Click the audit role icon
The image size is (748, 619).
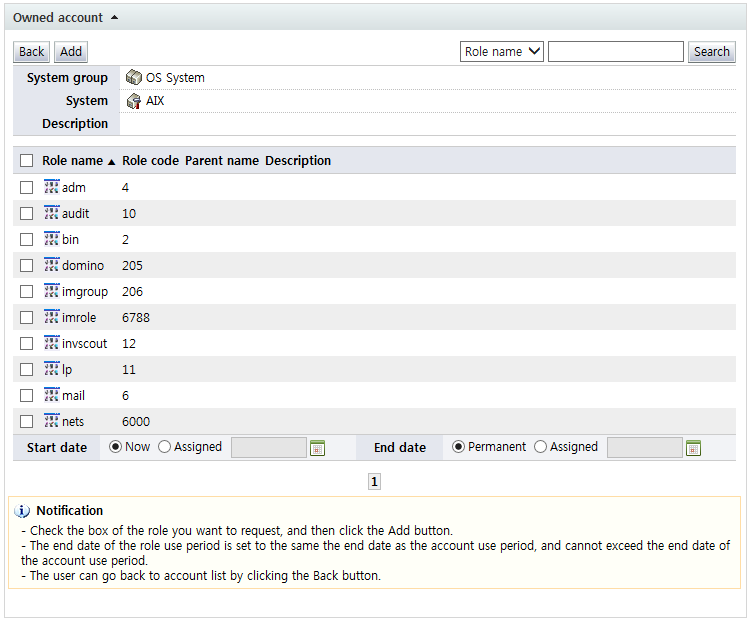coord(52,213)
